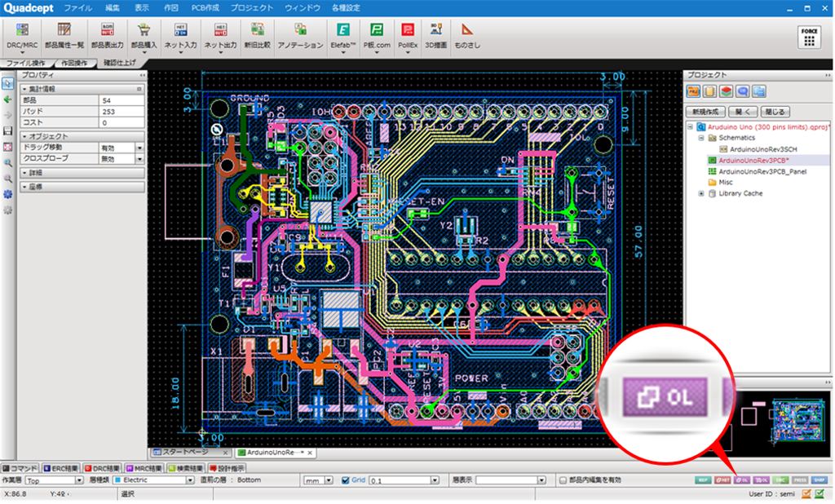Open the 部品購入 parts purchase cart

(144, 36)
